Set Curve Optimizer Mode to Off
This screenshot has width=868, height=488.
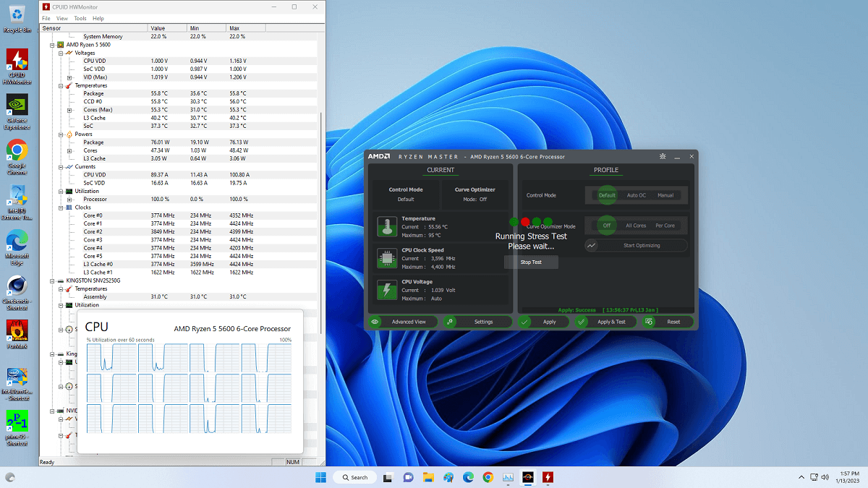(607, 226)
